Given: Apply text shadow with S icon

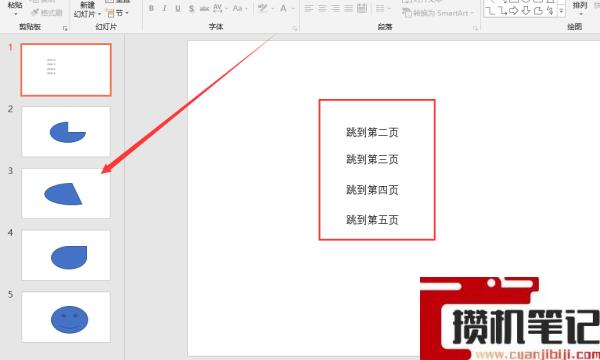Looking at the screenshot, I should pyautogui.click(x=191, y=8).
